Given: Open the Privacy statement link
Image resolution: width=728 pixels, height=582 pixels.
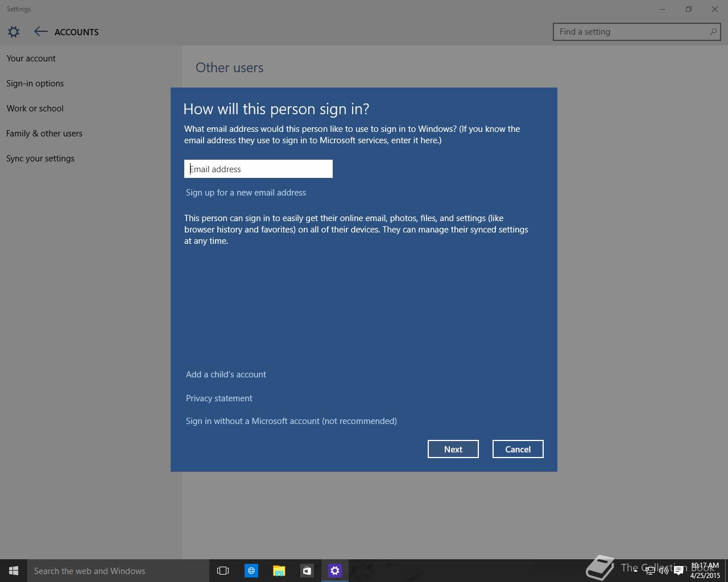Looking at the screenshot, I should tap(219, 398).
